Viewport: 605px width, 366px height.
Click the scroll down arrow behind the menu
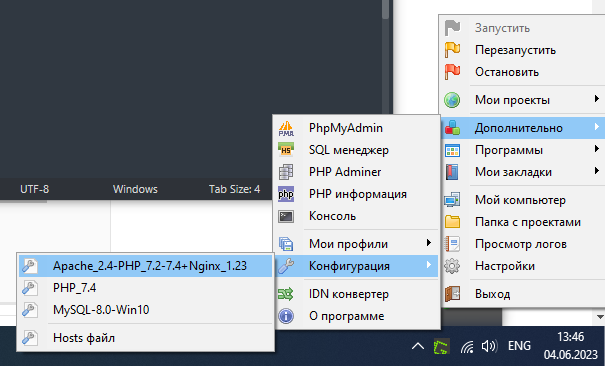tap(600, 317)
